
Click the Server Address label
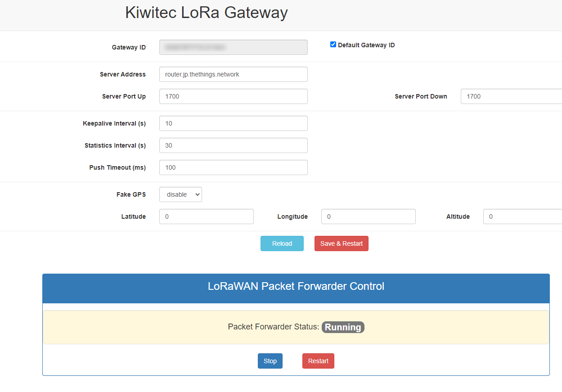[x=123, y=74]
